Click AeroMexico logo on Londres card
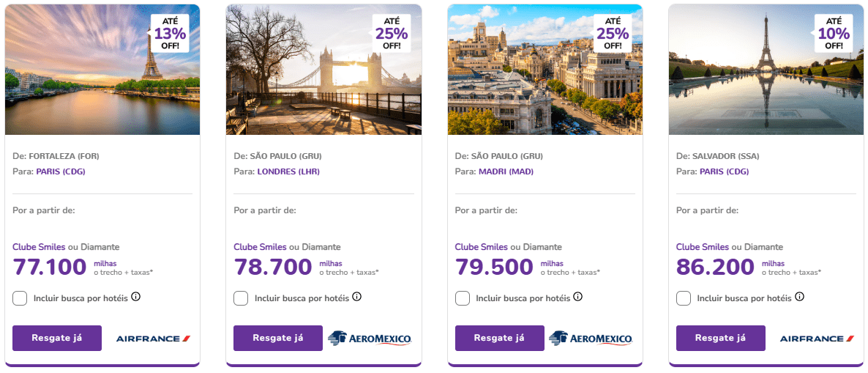 point(370,339)
